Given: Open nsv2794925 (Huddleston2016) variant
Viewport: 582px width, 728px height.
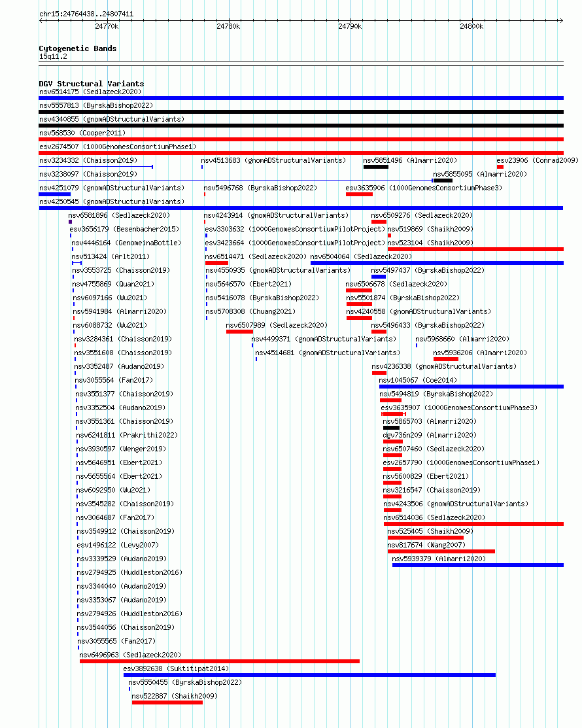Looking at the screenshot, I should (x=129, y=572).
